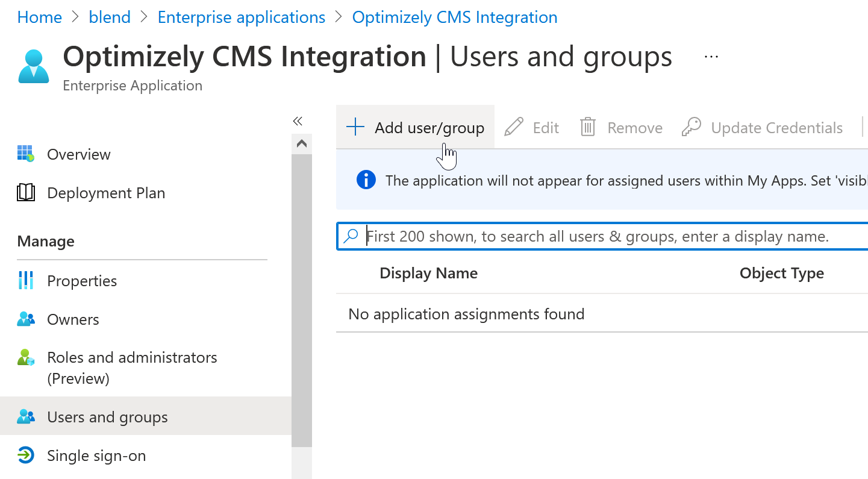
Task: Select the Users and groups menu item
Action: pyautogui.click(x=146, y=417)
